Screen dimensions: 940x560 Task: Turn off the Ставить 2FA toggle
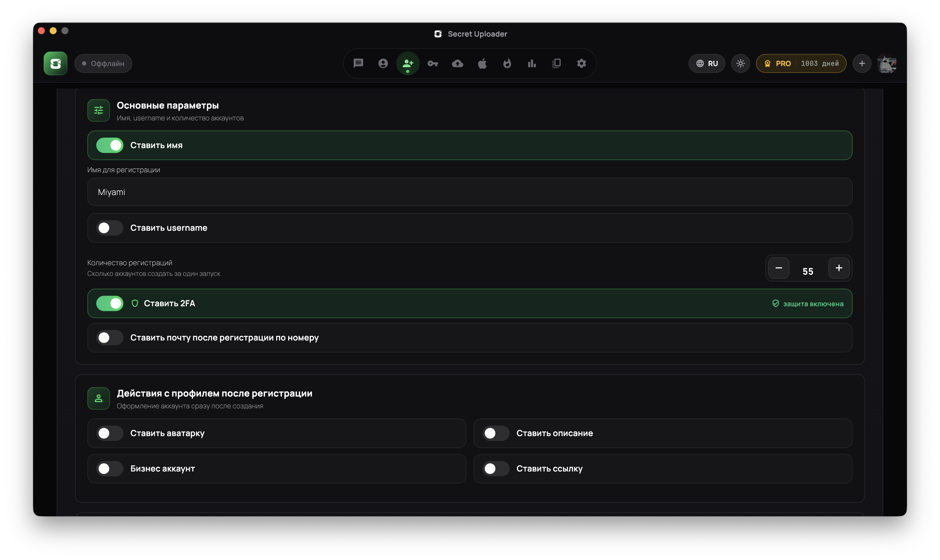pyautogui.click(x=110, y=303)
